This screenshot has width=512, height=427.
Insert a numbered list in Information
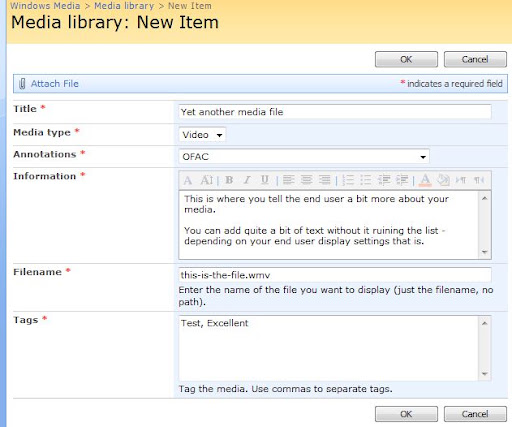pos(348,180)
